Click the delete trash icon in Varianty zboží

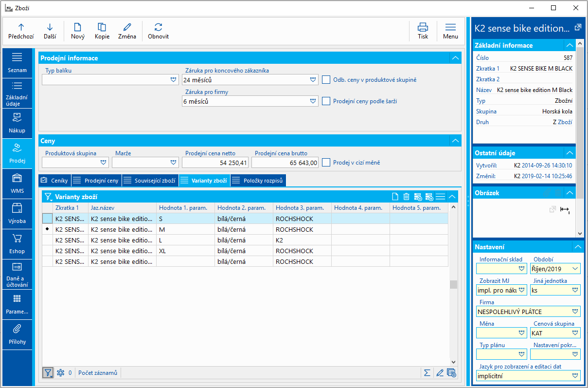(x=407, y=197)
